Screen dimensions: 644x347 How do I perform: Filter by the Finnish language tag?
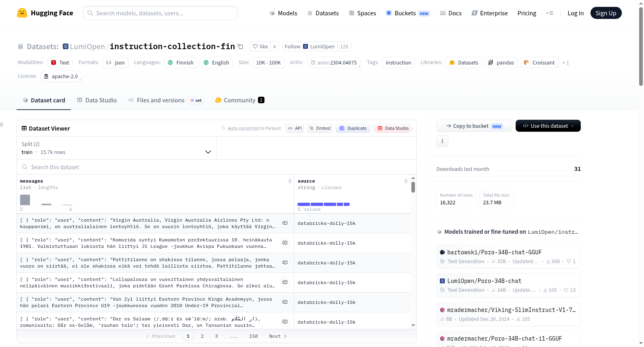coord(180,62)
